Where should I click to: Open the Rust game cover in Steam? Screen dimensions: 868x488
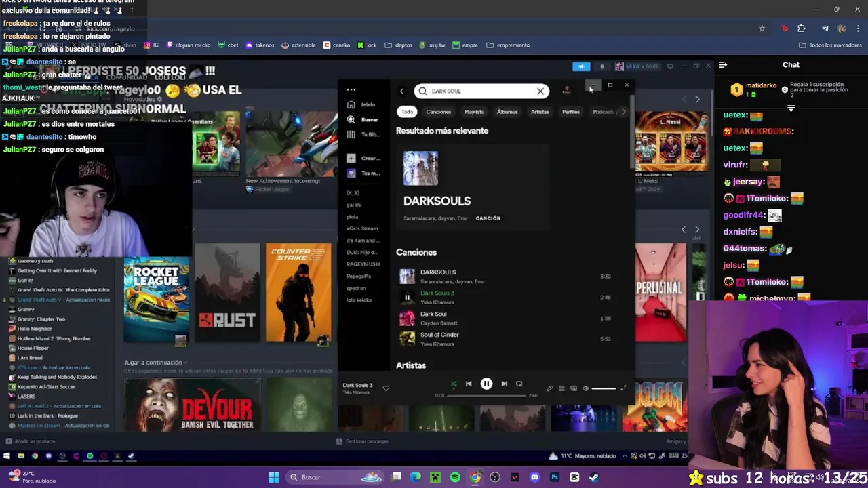click(227, 293)
